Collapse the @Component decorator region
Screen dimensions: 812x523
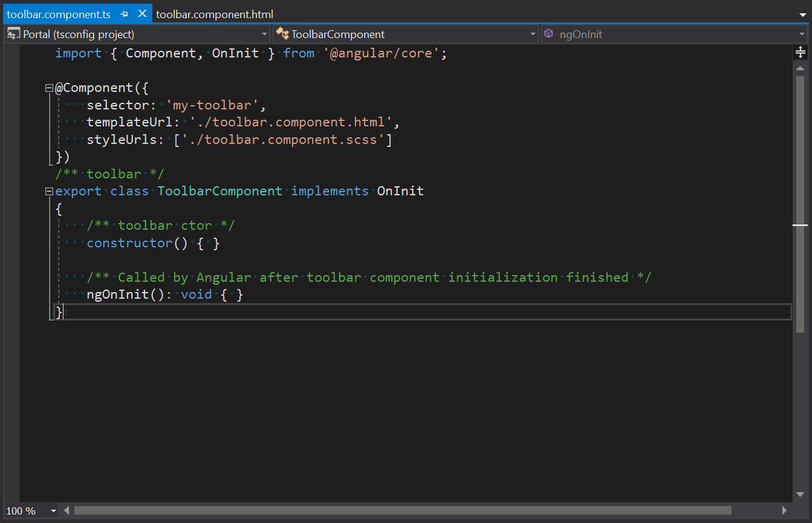click(x=48, y=87)
